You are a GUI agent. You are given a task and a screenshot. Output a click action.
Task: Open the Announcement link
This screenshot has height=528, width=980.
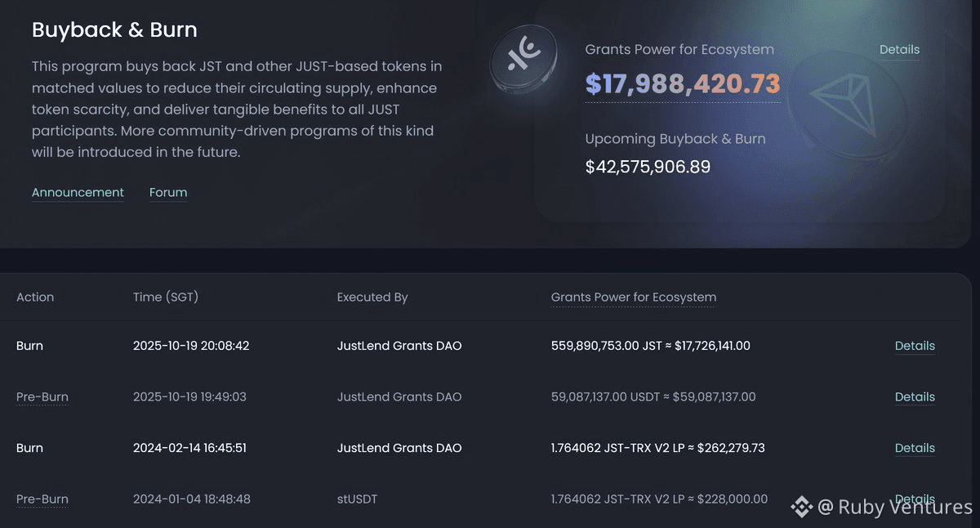tap(78, 193)
